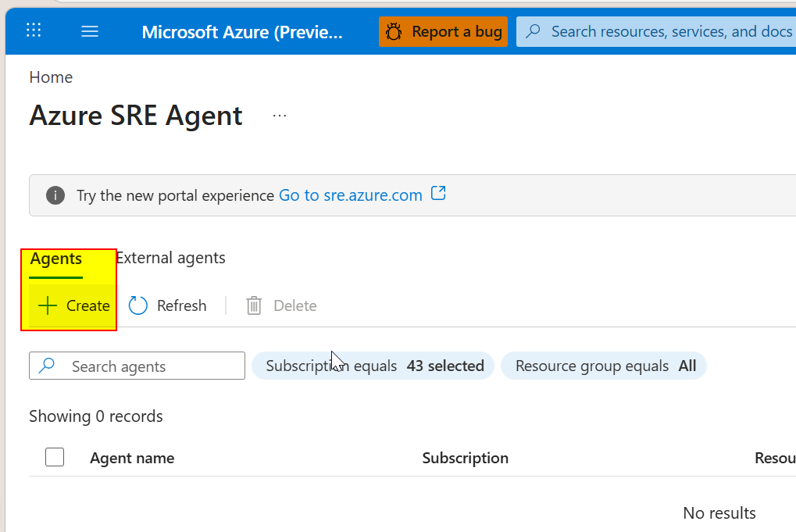Click the info icon in the banner
This screenshot has width=796, height=532.
tap(55, 195)
